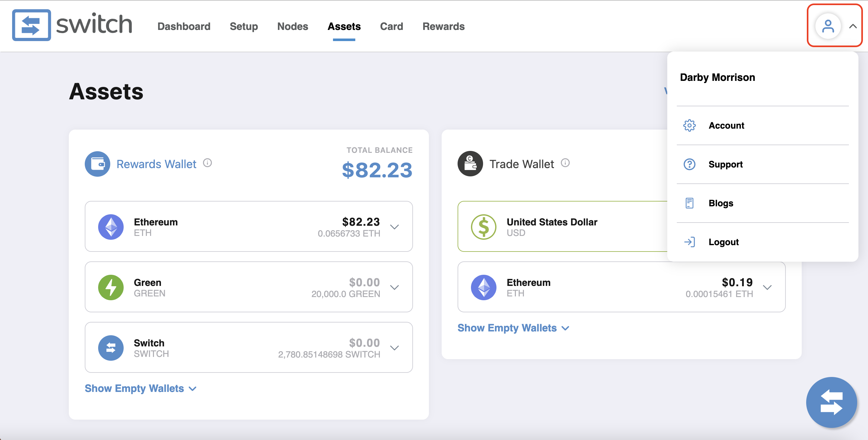This screenshot has height=440, width=868.
Task: Show Empty Wallets in Trade Wallet
Action: pyautogui.click(x=513, y=328)
